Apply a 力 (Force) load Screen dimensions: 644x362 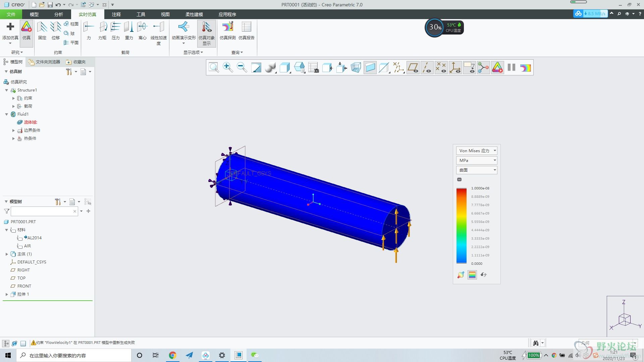pos(89,31)
